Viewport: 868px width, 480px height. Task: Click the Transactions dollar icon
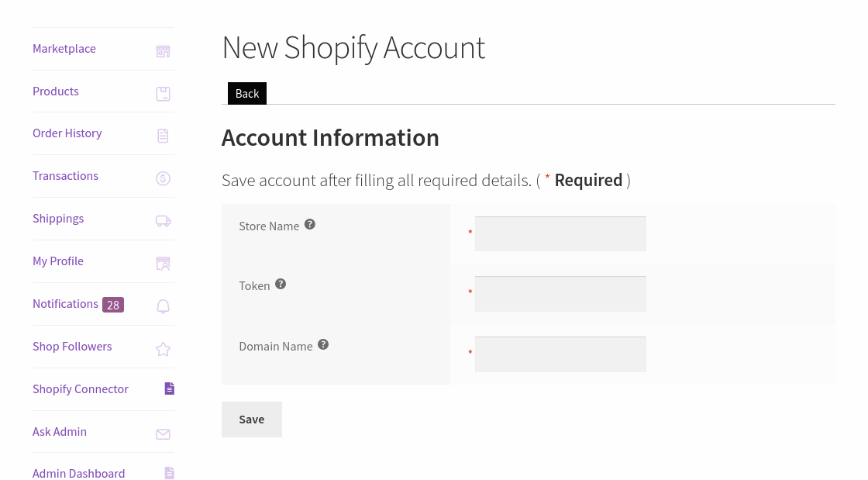point(163,178)
